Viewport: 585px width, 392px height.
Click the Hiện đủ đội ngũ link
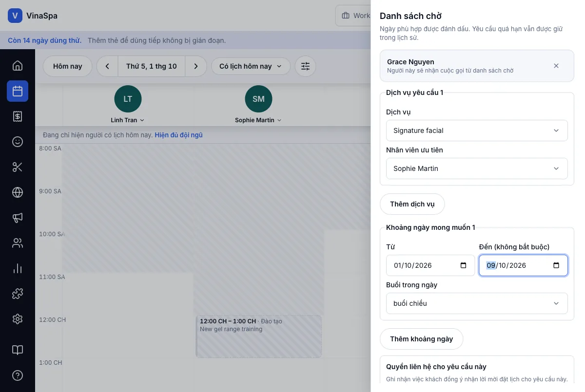178,135
